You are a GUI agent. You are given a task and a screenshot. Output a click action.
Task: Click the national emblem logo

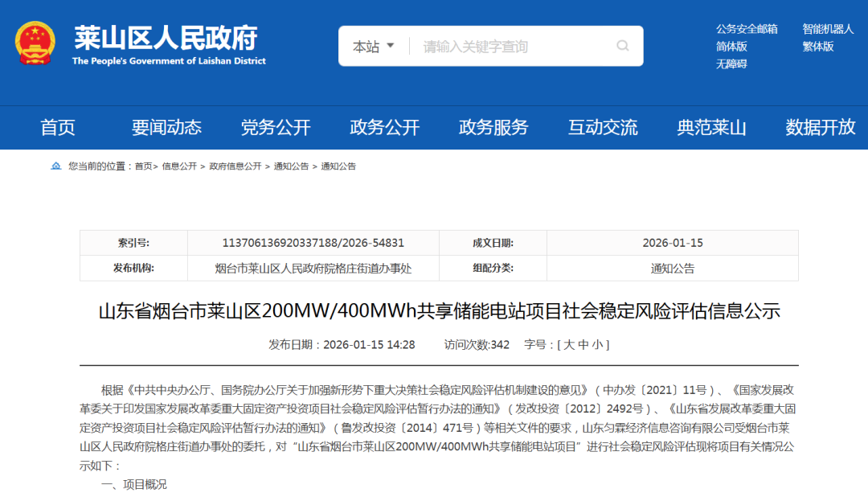tap(36, 44)
